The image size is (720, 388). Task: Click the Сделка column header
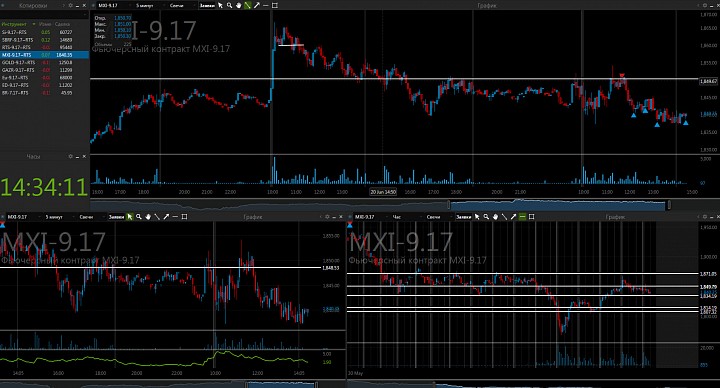(x=62, y=24)
